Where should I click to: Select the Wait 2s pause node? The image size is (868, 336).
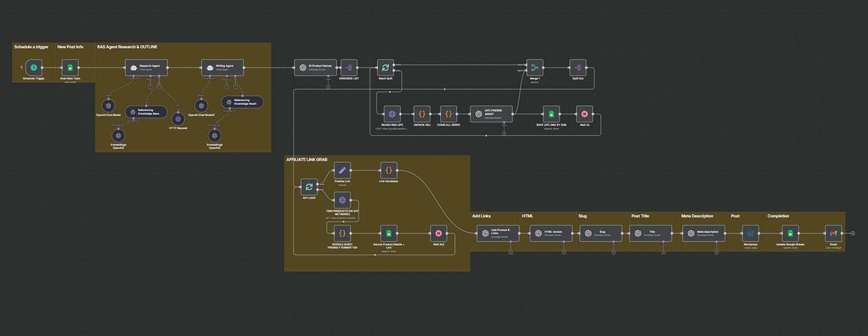coord(585,114)
